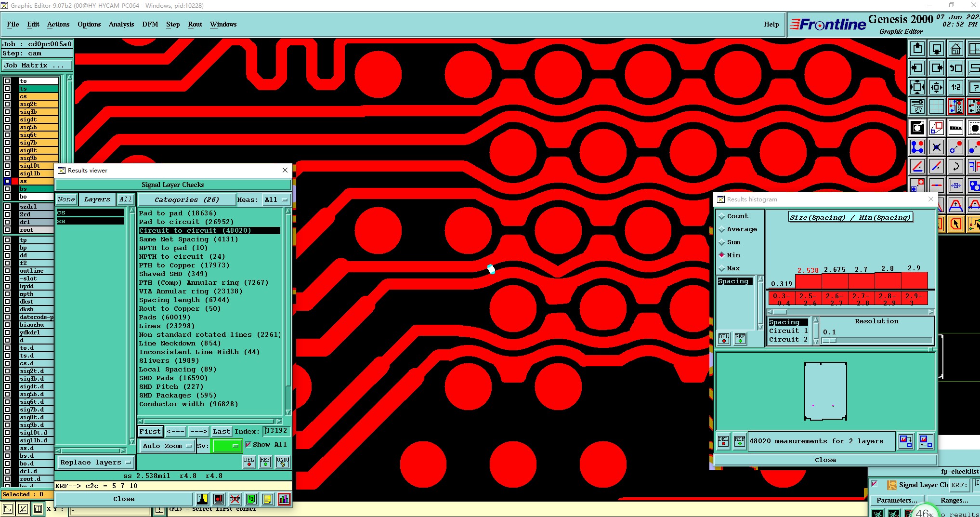Click the pan left view icon

(917, 68)
